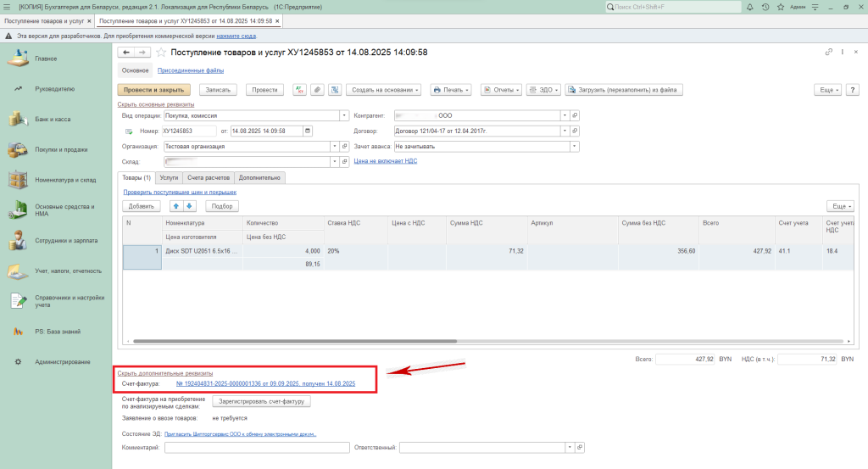This screenshot has height=469, width=868.
Task: Open the Главное section in sidebar
Action: point(46,59)
